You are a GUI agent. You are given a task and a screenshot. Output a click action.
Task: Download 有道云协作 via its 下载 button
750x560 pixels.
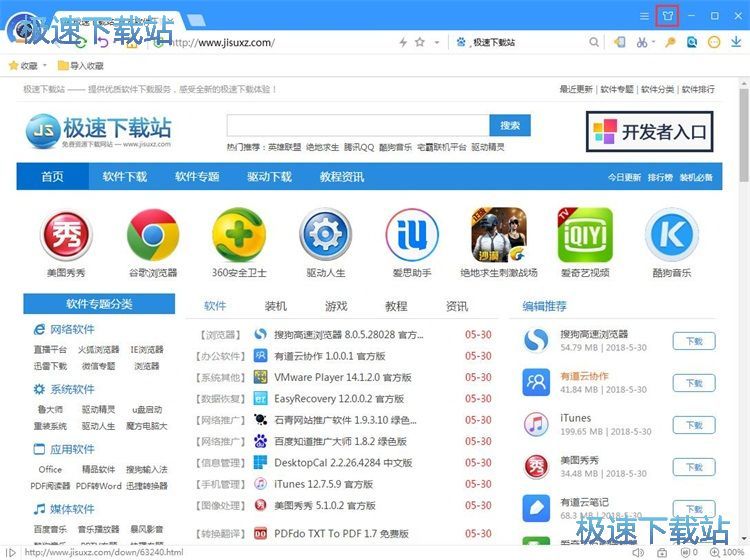pyautogui.click(x=694, y=383)
